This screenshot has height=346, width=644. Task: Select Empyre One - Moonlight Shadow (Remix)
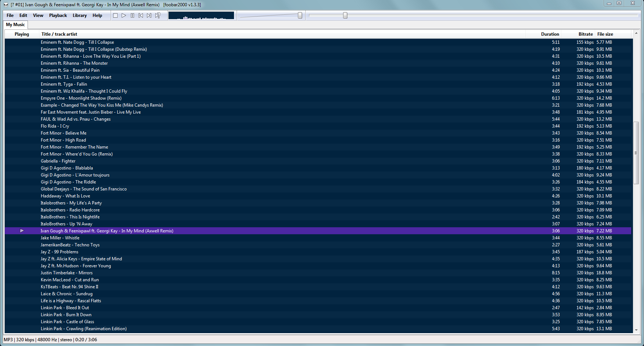click(318, 98)
